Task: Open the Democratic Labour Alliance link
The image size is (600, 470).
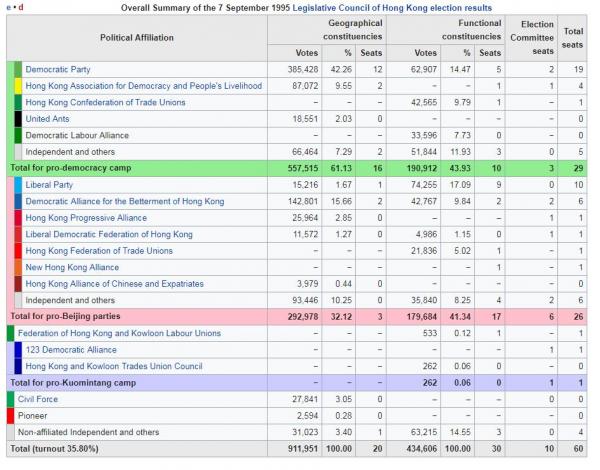Action: (x=79, y=135)
